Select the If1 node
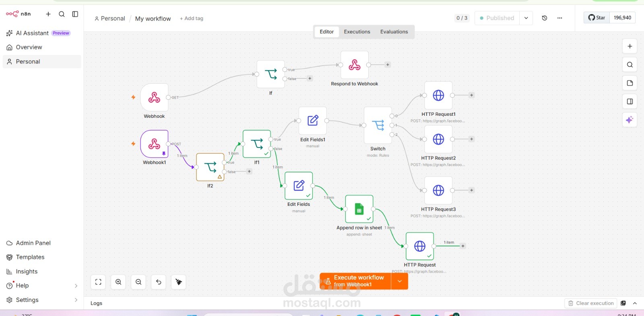Screen dimensions: 644x316 coord(257,144)
